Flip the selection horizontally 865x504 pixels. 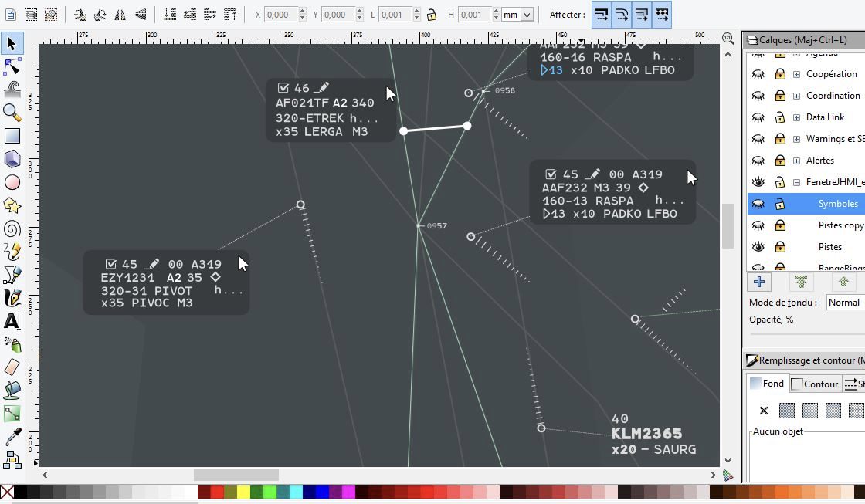click(122, 14)
